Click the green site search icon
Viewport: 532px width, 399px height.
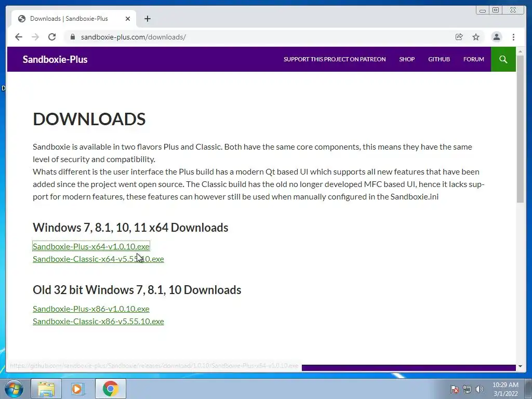pyautogui.click(x=503, y=59)
